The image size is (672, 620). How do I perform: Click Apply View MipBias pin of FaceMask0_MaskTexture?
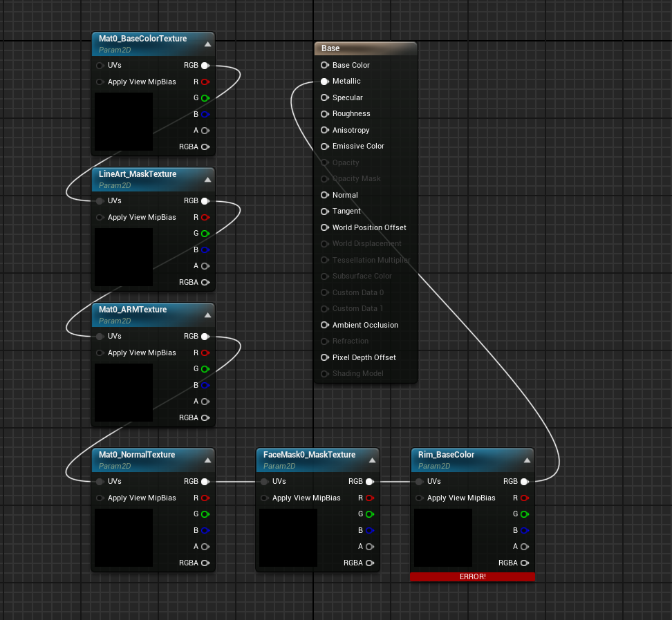click(265, 498)
